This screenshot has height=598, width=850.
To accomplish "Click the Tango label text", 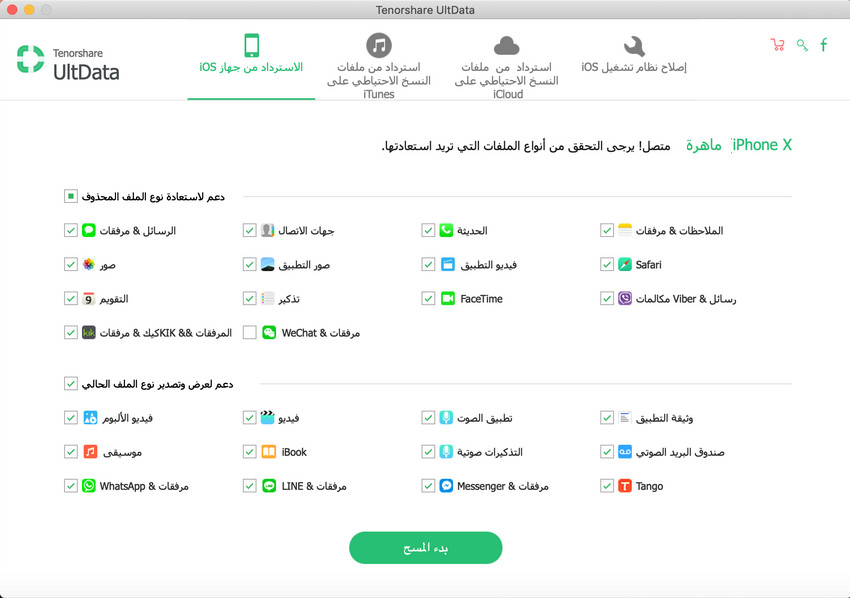I will tap(649, 486).
